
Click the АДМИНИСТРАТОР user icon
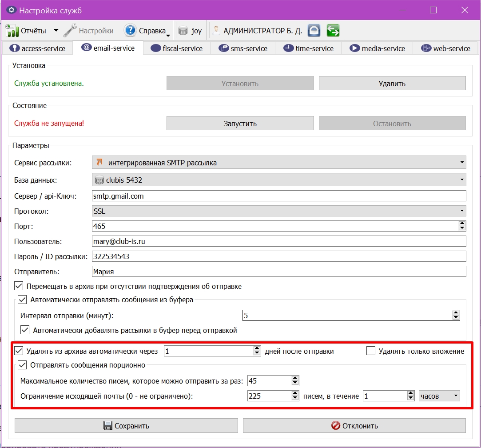click(216, 30)
